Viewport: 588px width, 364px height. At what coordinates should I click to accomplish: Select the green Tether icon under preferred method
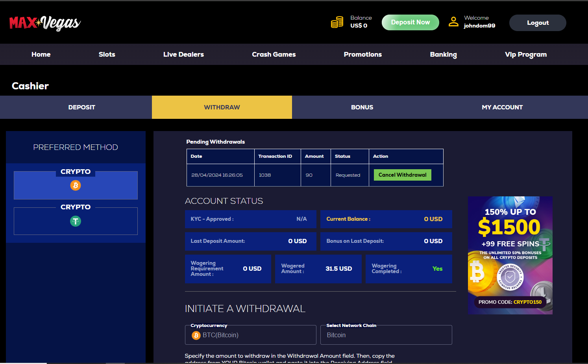76,221
